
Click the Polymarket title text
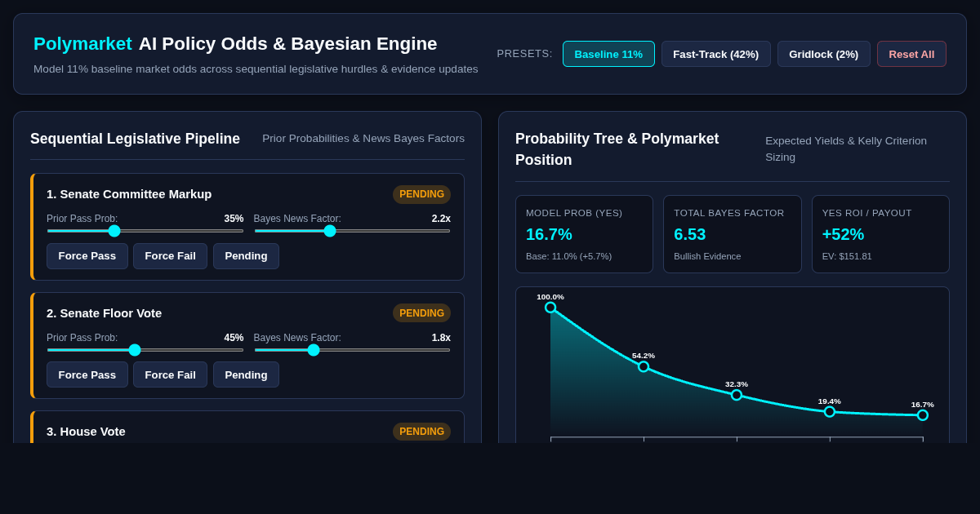click(82, 44)
